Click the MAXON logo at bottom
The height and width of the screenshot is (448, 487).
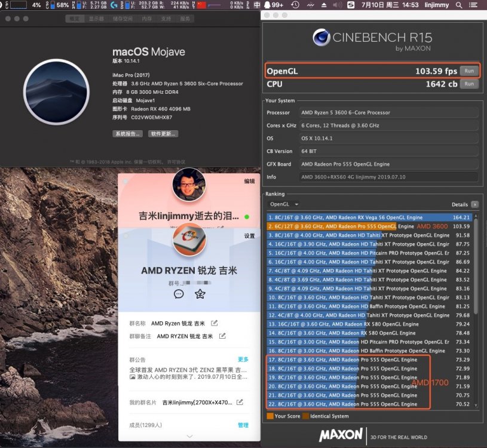pyautogui.click(x=341, y=435)
